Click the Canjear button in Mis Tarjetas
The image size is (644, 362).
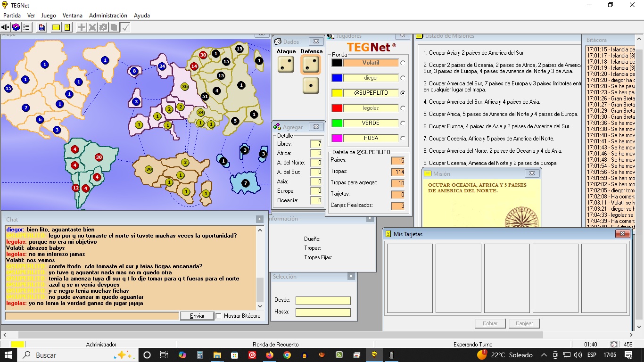point(524,323)
